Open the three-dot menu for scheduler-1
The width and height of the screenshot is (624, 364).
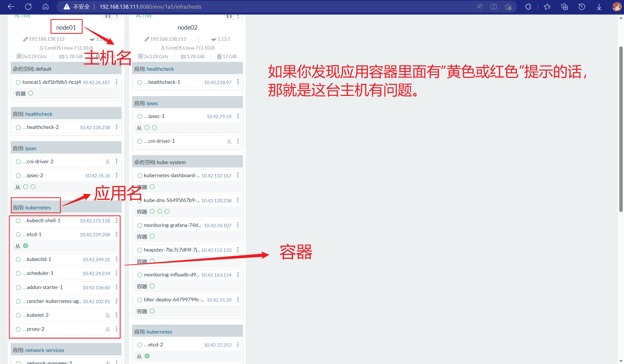pos(117,273)
